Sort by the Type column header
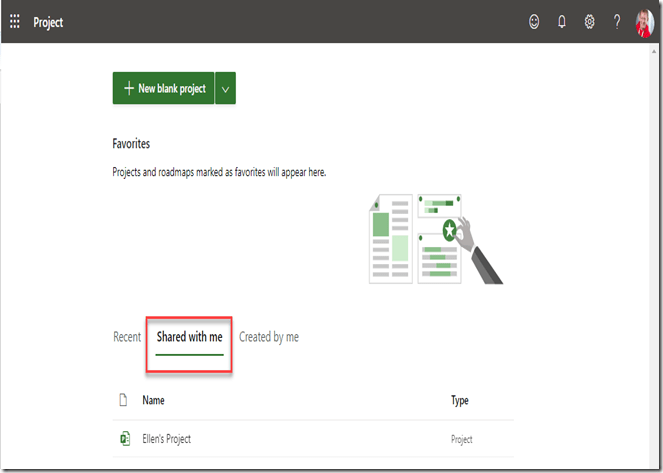Image resolution: width=663 pixels, height=473 pixels. [x=459, y=401]
